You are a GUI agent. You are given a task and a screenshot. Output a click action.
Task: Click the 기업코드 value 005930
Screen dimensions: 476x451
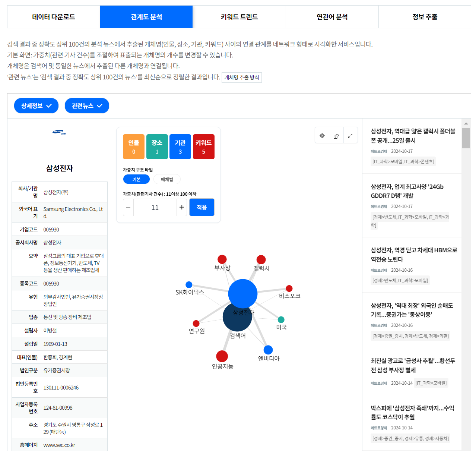click(51, 230)
